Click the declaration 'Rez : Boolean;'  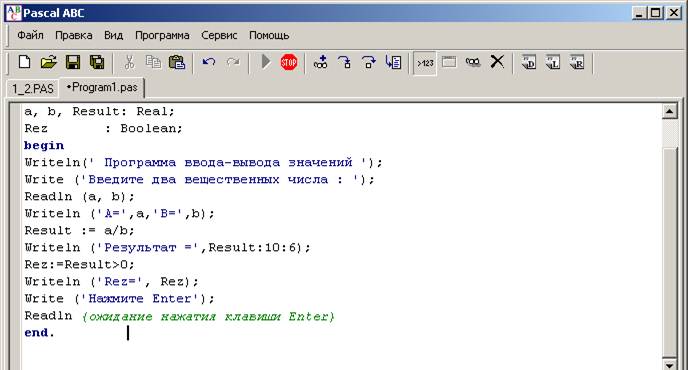(103, 129)
